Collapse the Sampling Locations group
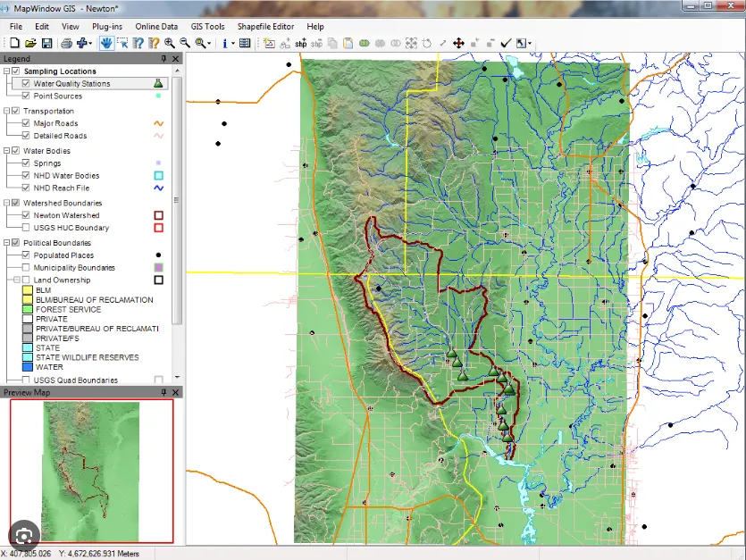Screen dimensions: 746x560 6,71
